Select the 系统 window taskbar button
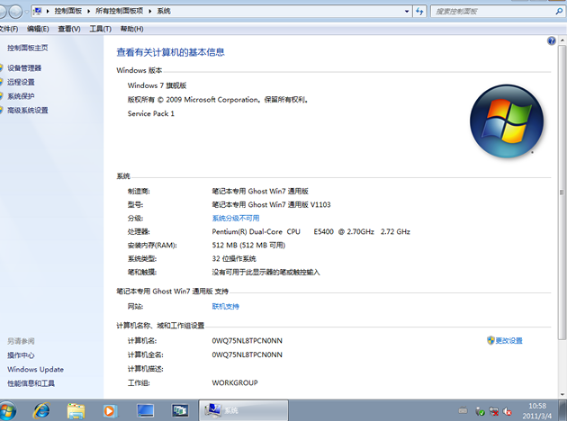The width and height of the screenshot is (568, 421). pyautogui.click(x=243, y=410)
